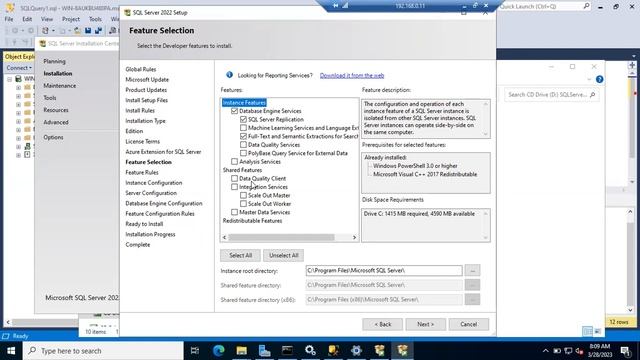Screen dimensions: 640x360
Task: Check PolyBase Query Service for External Data
Action: point(243,153)
